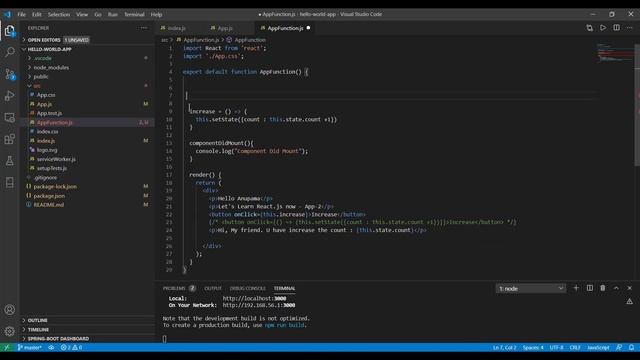Select the AppFunction.js editor tab
The image size is (640, 360).
pos(285,28)
